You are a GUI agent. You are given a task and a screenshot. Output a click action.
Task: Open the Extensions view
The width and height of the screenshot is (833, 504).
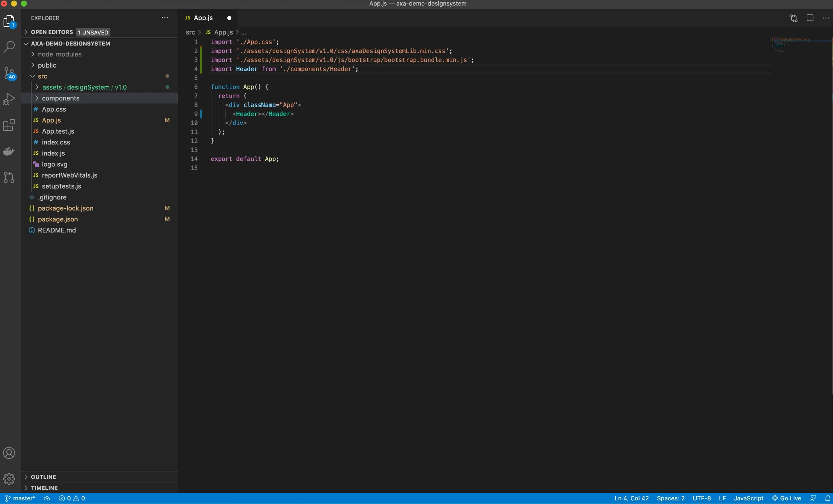click(x=9, y=125)
